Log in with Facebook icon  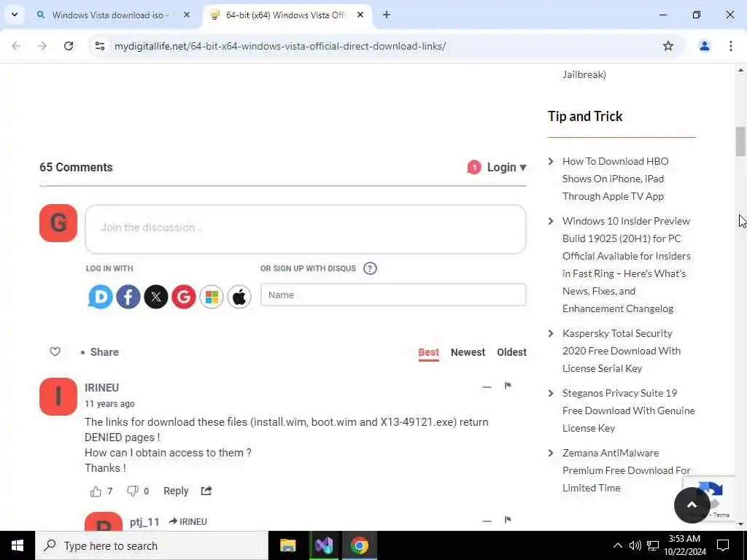(x=128, y=297)
